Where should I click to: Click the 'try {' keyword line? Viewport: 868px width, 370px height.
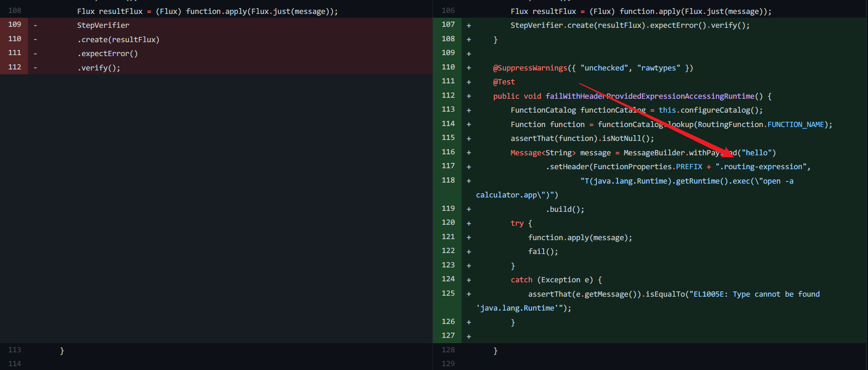[x=522, y=223]
